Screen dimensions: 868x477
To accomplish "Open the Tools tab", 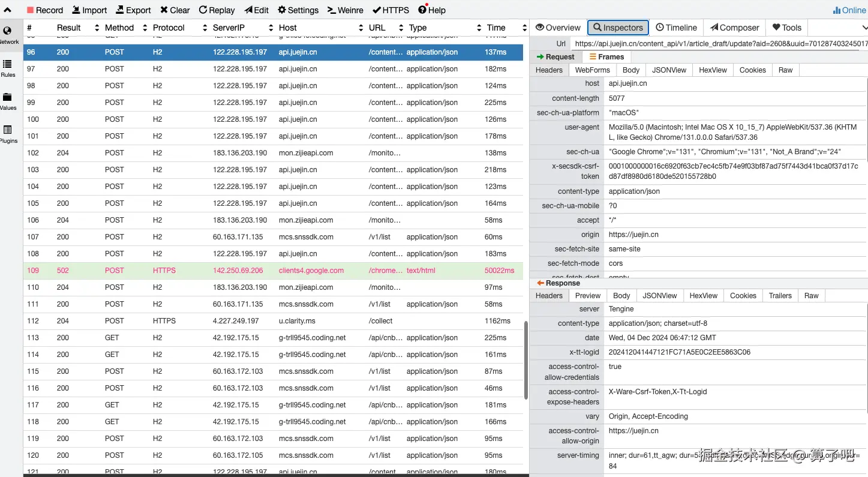I will click(787, 28).
